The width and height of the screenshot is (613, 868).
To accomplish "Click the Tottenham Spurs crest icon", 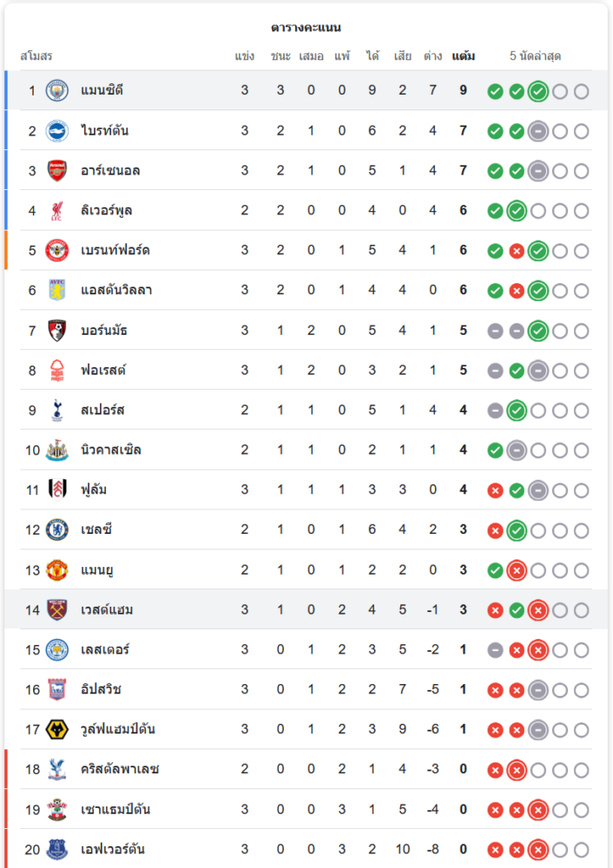I will (x=57, y=410).
